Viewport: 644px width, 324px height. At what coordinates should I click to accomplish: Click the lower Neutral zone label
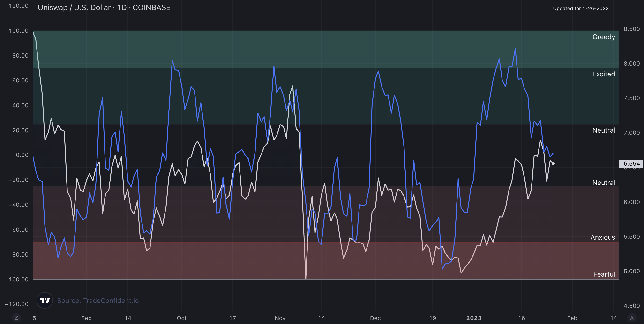[x=604, y=183]
